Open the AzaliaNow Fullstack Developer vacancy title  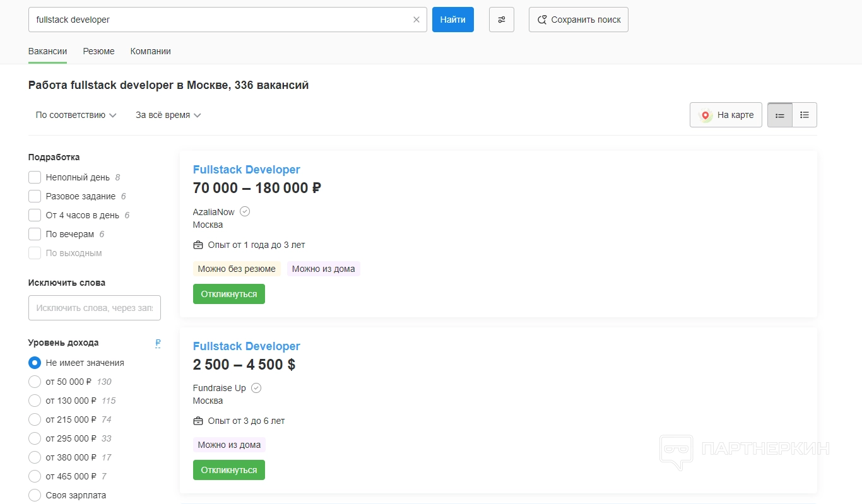pos(246,170)
